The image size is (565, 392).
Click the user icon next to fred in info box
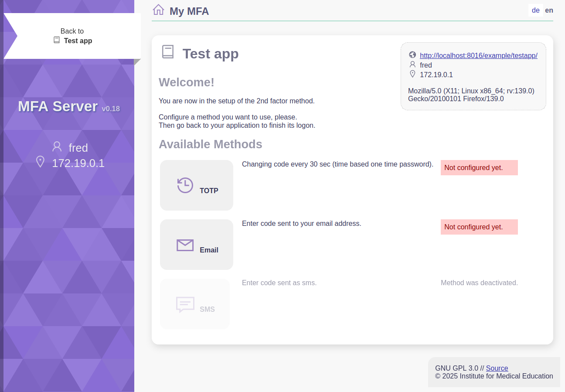412,65
